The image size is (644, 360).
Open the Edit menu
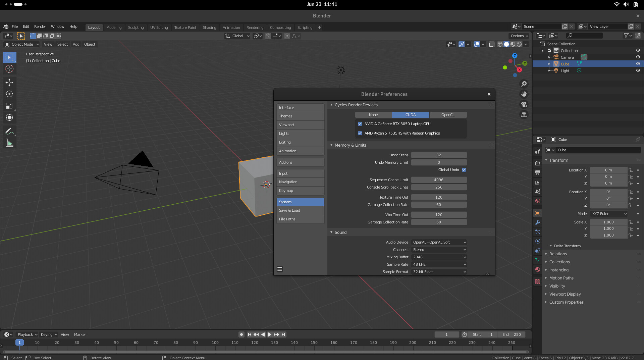pos(26,27)
